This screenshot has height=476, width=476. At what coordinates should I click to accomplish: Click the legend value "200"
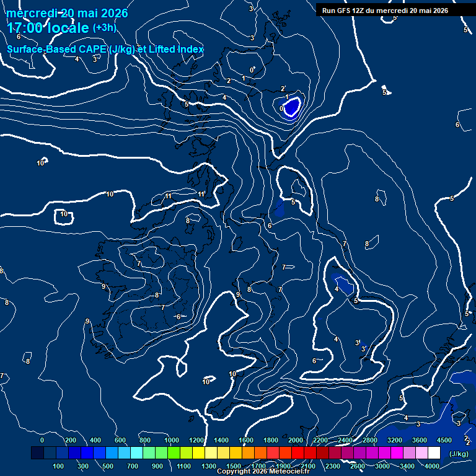(71, 440)
